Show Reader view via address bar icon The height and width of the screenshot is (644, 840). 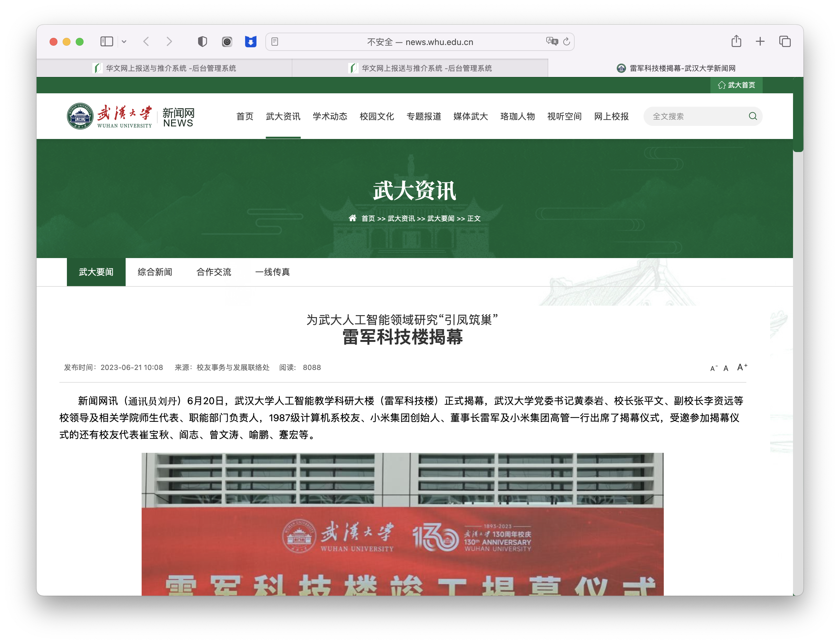click(x=274, y=41)
